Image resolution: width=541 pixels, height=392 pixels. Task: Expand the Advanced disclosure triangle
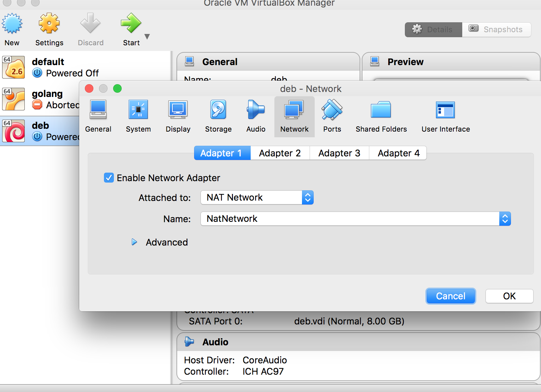point(134,242)
